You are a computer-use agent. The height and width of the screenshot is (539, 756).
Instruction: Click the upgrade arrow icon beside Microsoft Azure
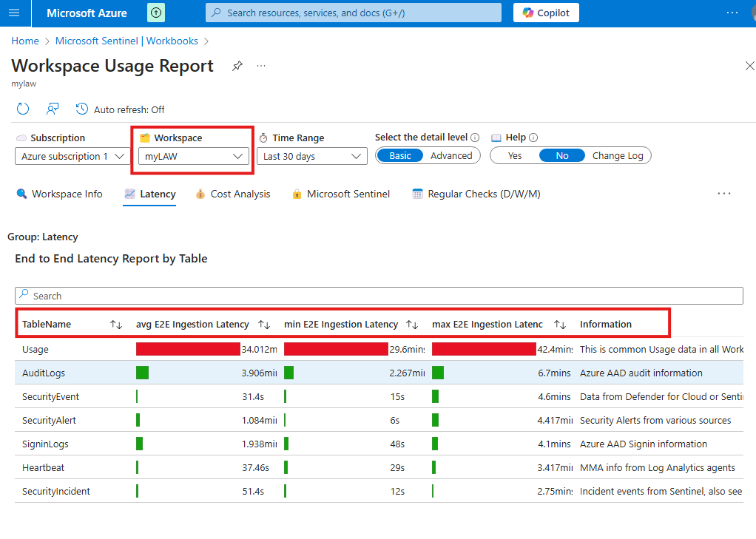click(156, 13)
